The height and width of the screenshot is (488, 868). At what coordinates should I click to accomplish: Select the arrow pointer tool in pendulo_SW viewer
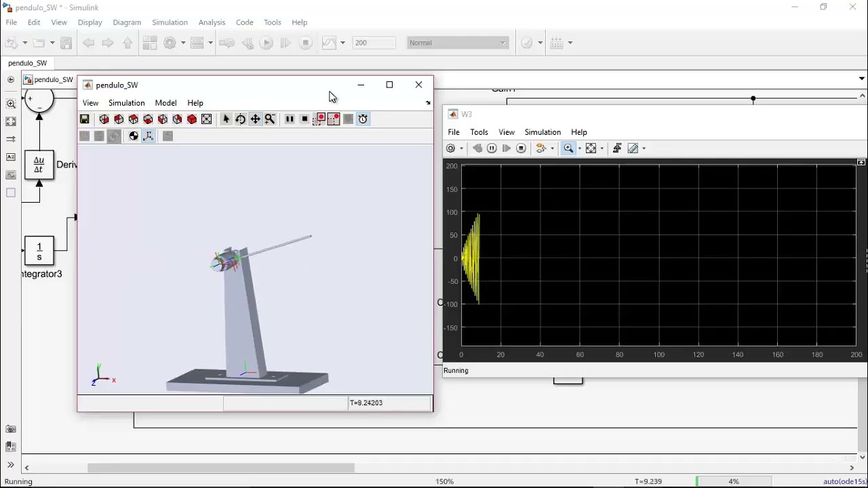[x=226, y=119]
